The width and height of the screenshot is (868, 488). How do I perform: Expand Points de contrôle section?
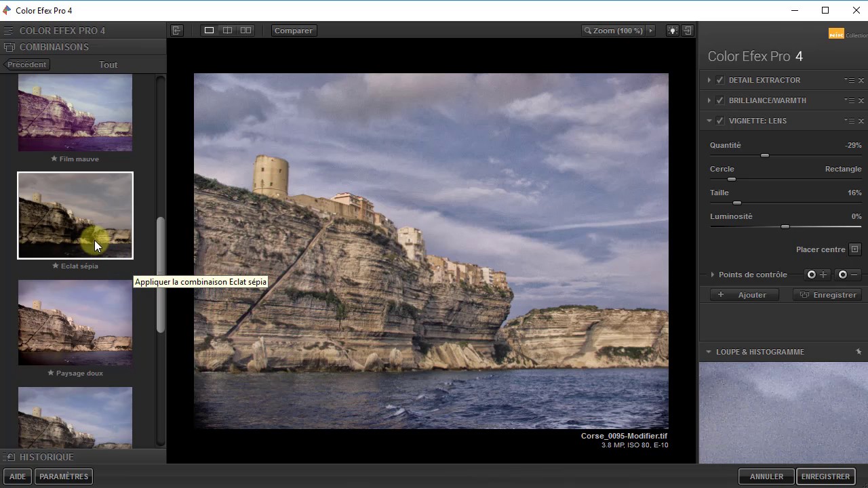[713, 274]
